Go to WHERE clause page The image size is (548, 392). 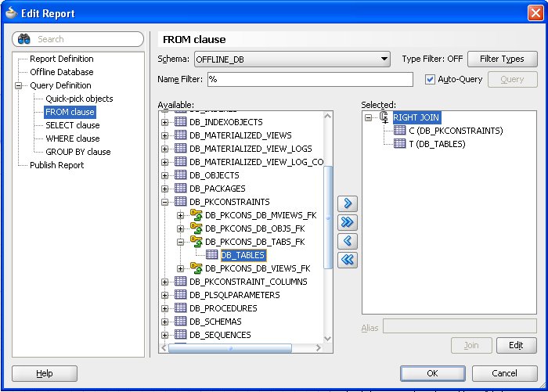73,138
